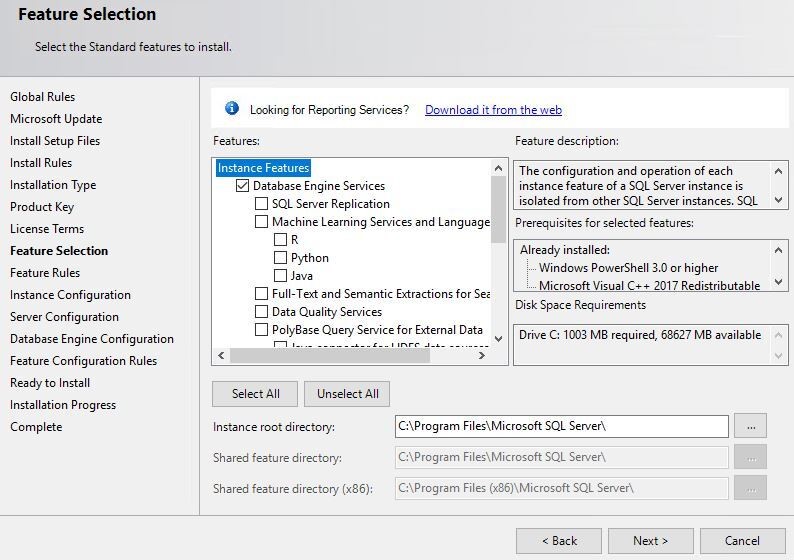Select Server Configuration step
The width and height of the screenshot is (794, 560).
click(x=64, y=317)
